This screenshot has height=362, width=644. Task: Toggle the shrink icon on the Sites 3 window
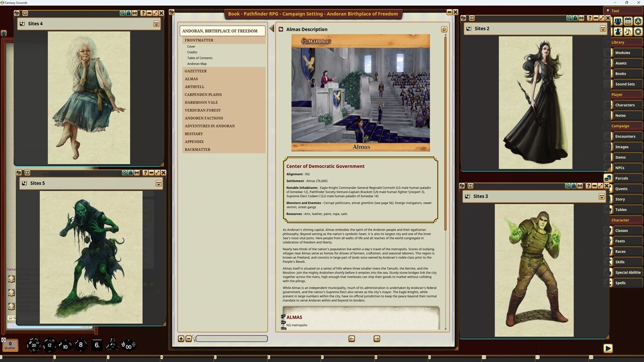(580, 186)
